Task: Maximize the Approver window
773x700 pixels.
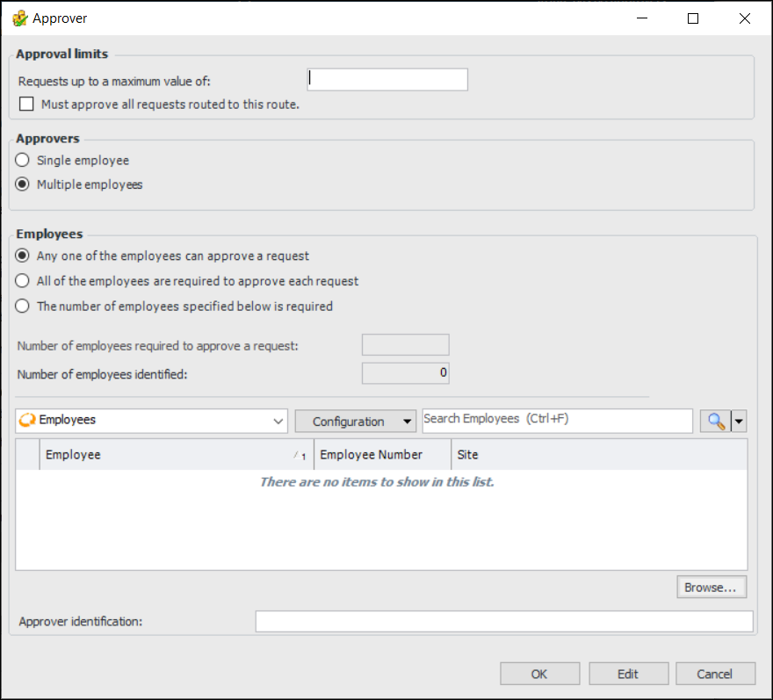Action: (693, 18)
